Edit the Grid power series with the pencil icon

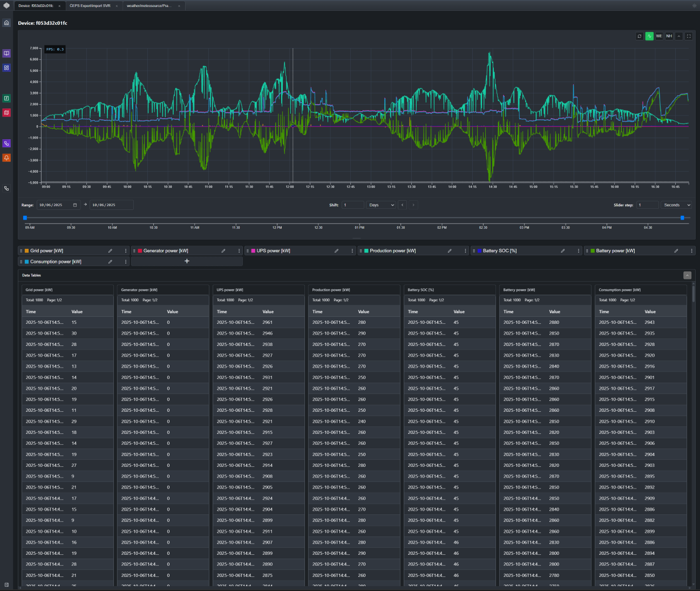110,250
